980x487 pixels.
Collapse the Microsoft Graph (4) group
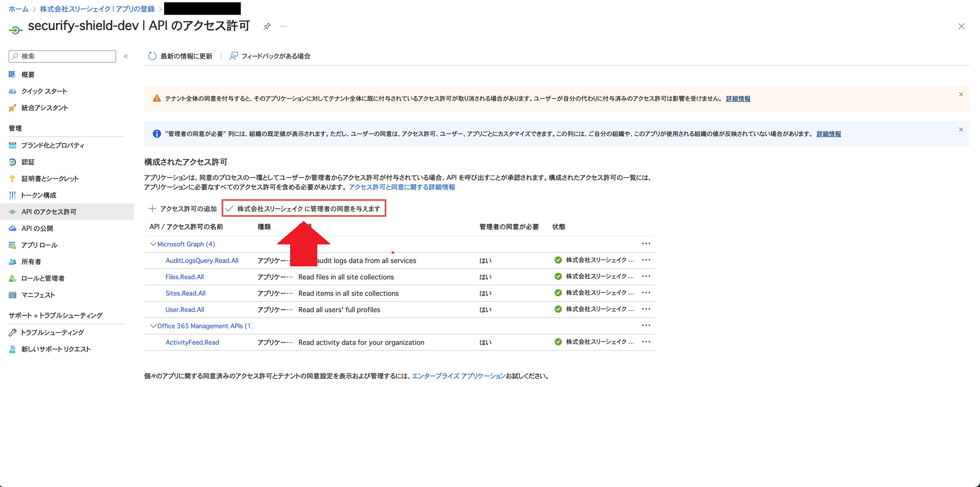tap(153, 244)
